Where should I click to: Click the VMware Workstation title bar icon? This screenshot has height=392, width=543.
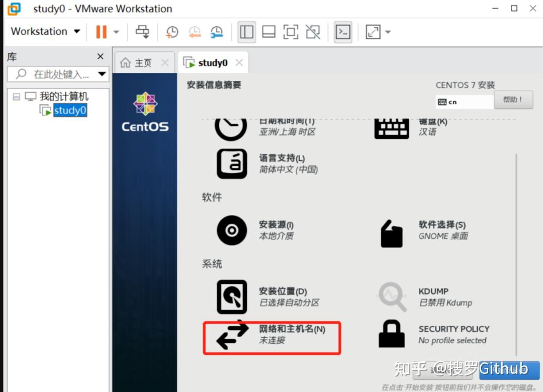(14, 9)
